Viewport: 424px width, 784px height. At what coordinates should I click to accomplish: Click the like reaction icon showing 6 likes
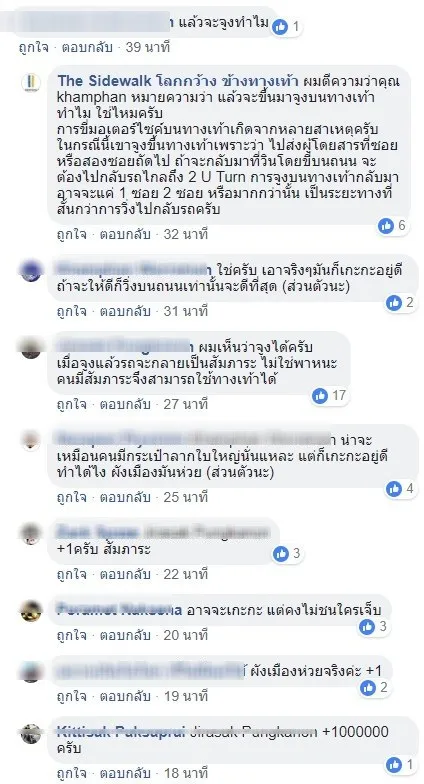tap(386, 226)
